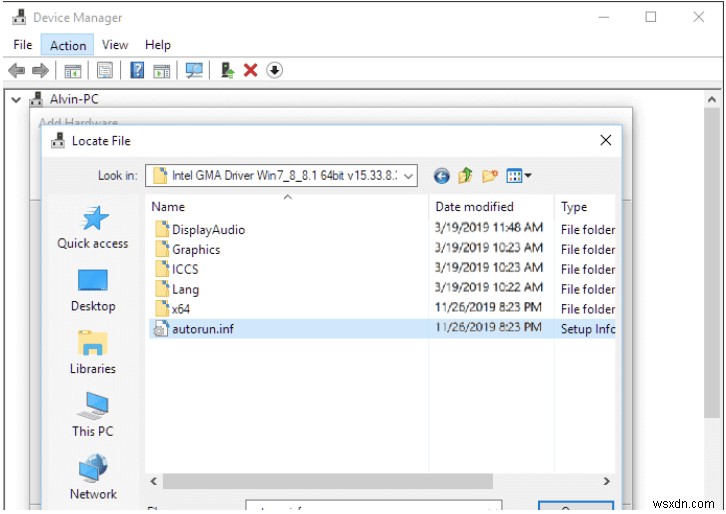
Task: Show the action pane toolbar icon
Action: coord(162,71)
